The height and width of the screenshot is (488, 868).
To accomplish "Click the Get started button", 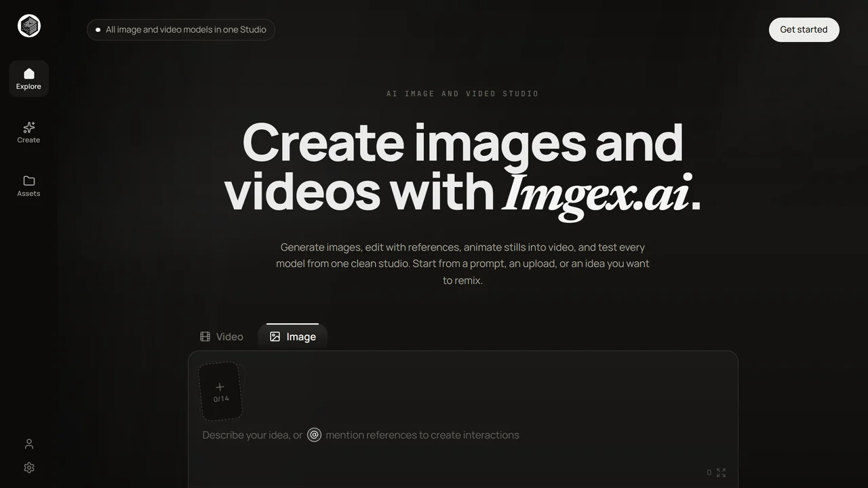I will click(x=804, y=30).
